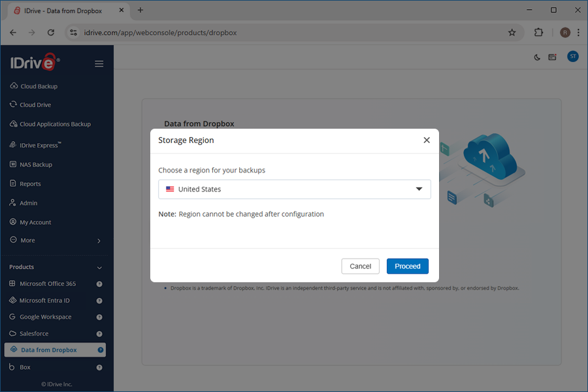Click 'Region cannot be changed' note text
Viewport: 588px width, 392px height.
(252, 214)
